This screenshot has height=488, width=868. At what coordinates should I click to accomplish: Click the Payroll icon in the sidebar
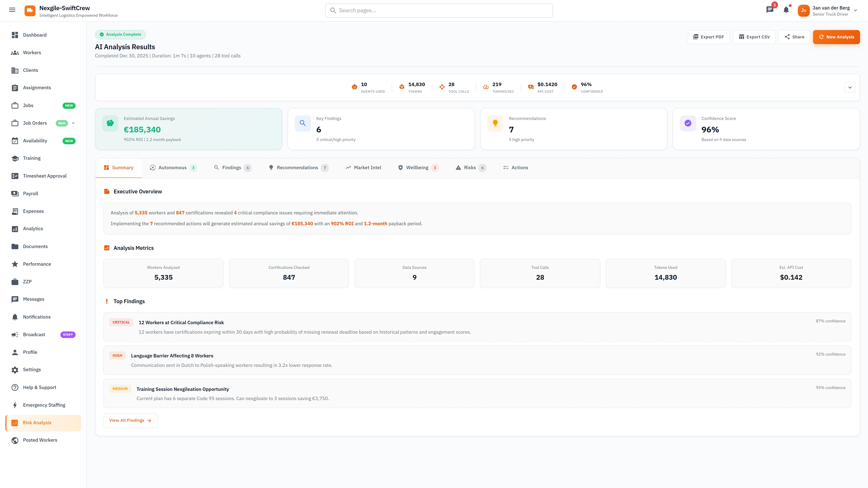pyautogui.click(x=15, y=193)
